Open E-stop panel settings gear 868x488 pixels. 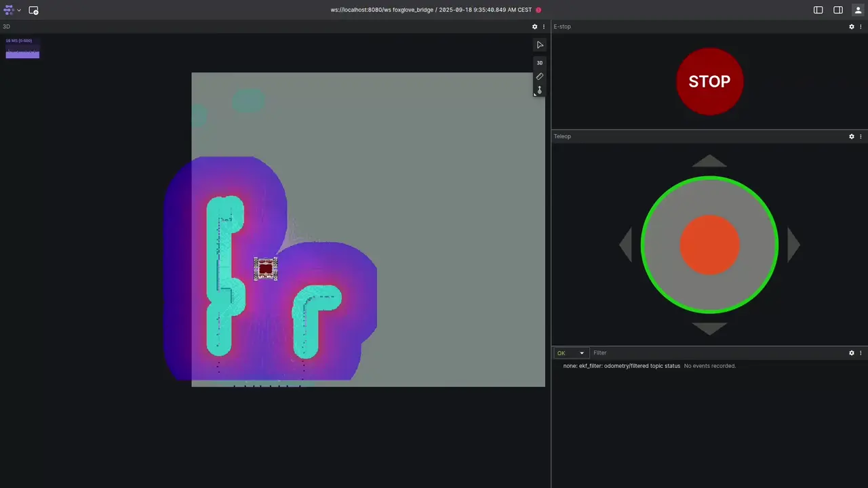(852, 27)
